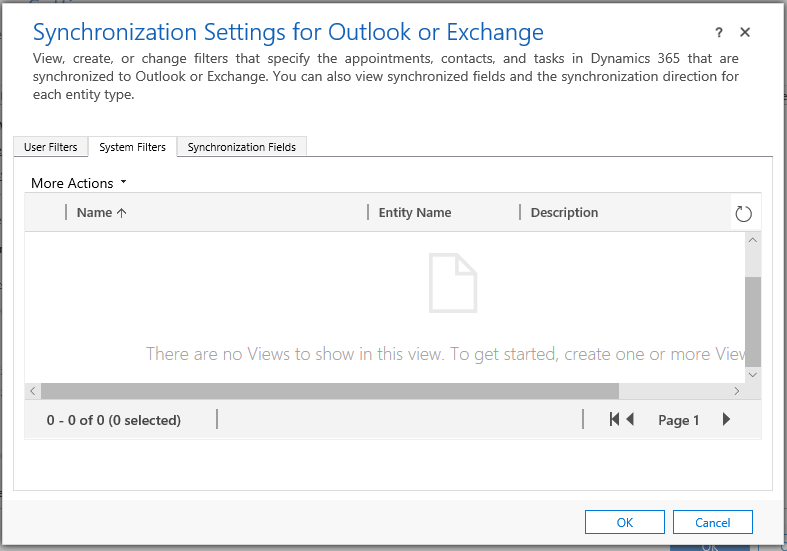
Task: Go to the first page of results
Action: click(614, 419)
